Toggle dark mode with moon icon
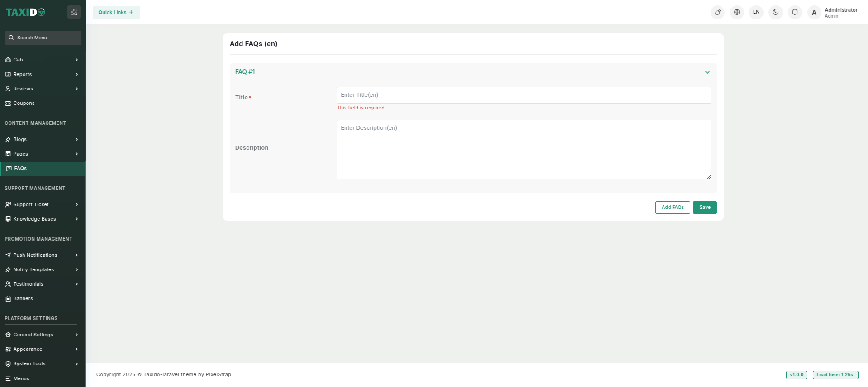 [x=775, y=12]
